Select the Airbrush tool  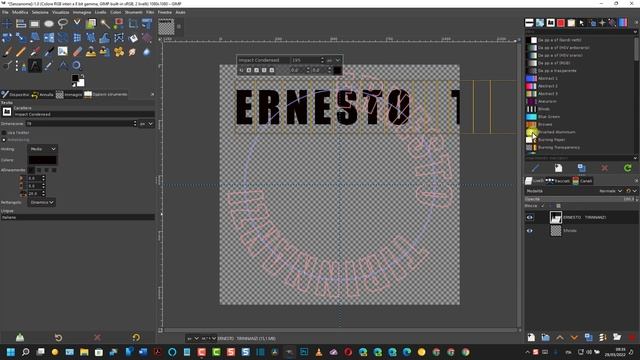[x=35, y=52]
